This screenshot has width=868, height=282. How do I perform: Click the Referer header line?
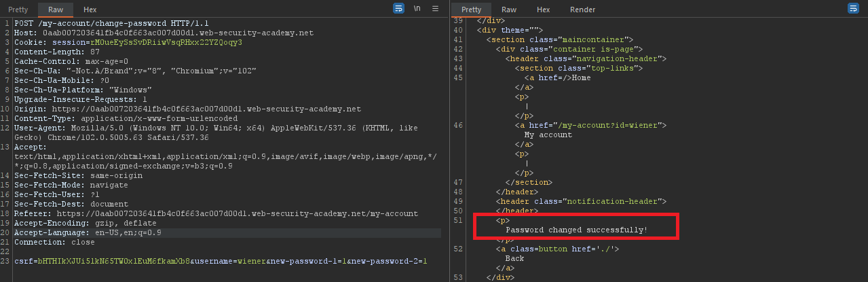(x=216, y=213)
